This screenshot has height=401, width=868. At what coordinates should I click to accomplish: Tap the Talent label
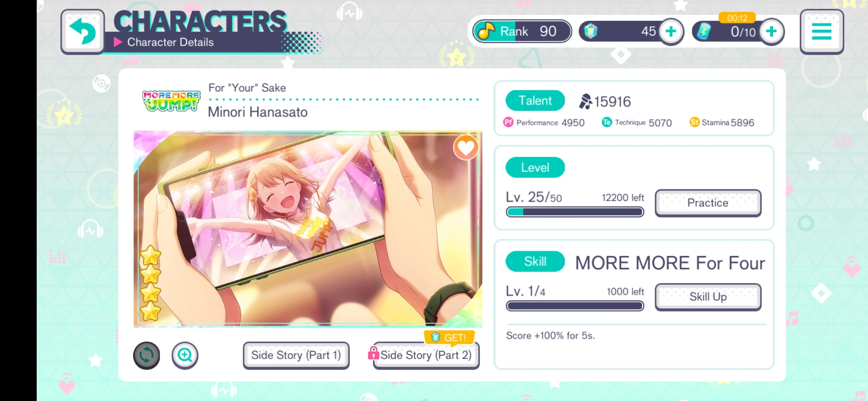click(x=535, y=101)
